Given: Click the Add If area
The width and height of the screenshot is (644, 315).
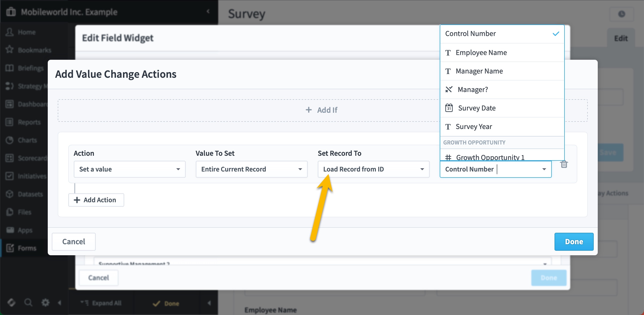Looking at the screenshot, I should pyautogui.click(x=322, y=110).
